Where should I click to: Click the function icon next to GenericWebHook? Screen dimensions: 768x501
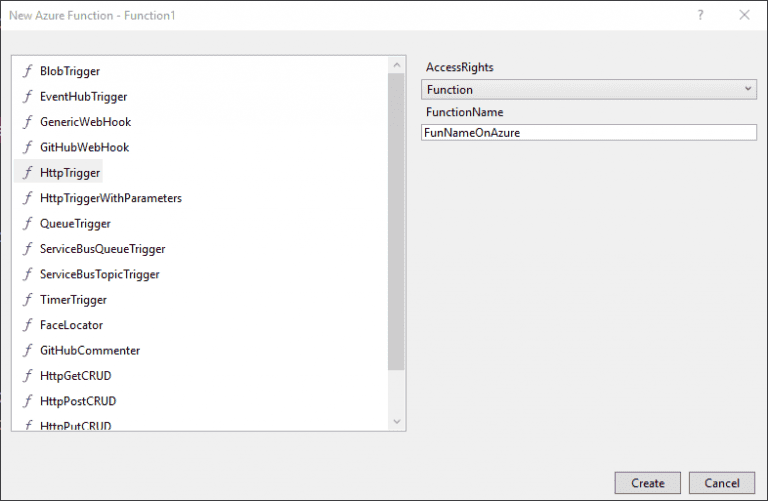click(x=28, y=122)
